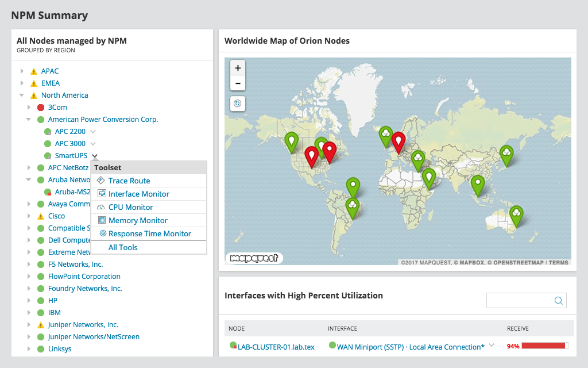Viewport: 588px width, 368px height.
Task: Zoom in on the Orion nodes map
Action: [237, 68]
